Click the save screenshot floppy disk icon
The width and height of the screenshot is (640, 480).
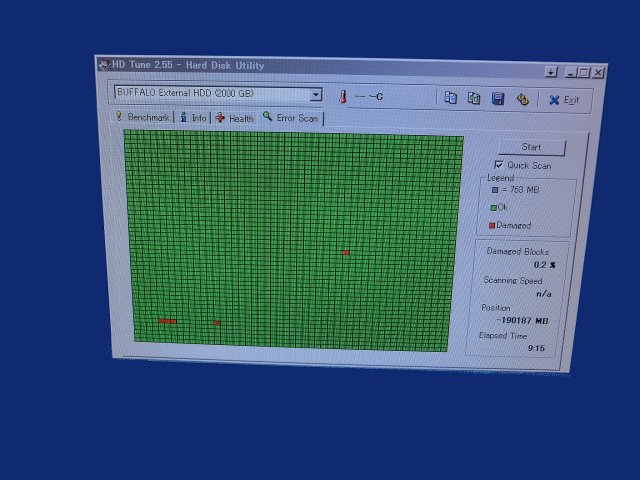click(x=498, y=99)
